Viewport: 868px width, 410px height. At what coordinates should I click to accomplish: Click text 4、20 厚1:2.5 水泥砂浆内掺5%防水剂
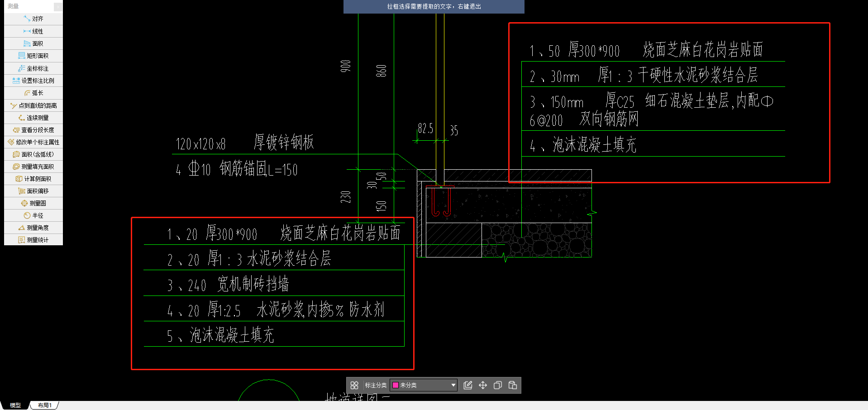click(276, 310)
